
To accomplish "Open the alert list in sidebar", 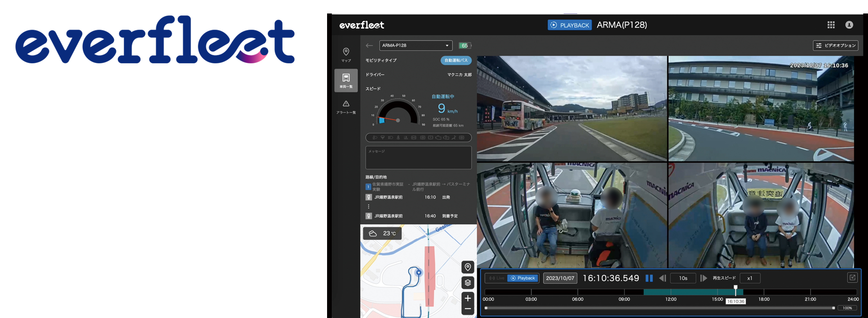I will click(x=346, y=107).
